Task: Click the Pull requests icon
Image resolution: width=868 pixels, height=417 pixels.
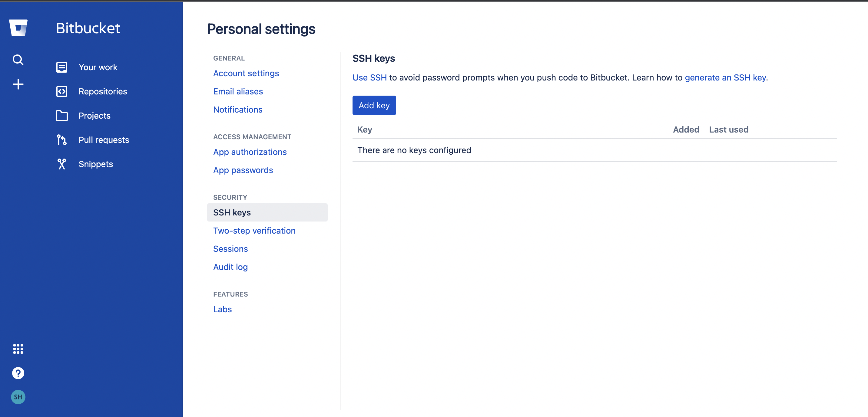Action: coord(62,140)
